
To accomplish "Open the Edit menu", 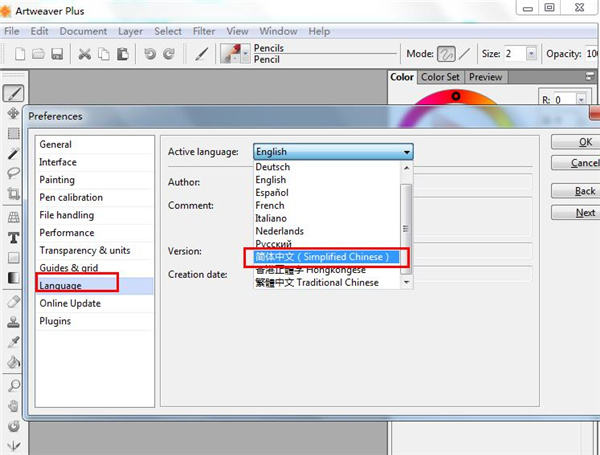I will pos(39,31).
